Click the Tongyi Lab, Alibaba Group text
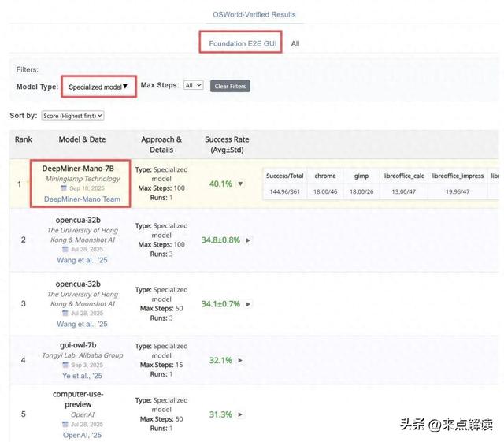 pyautogui.click(x=83, y=355)
